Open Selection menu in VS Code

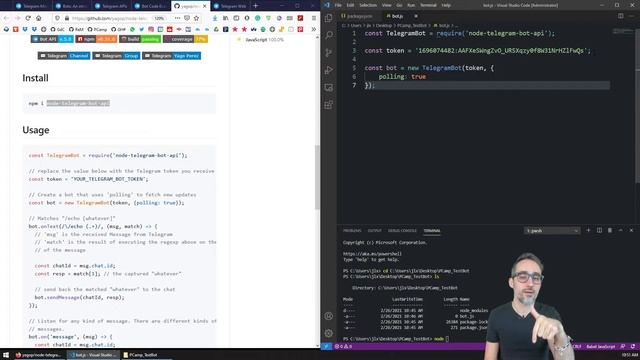tap(368, 5)
